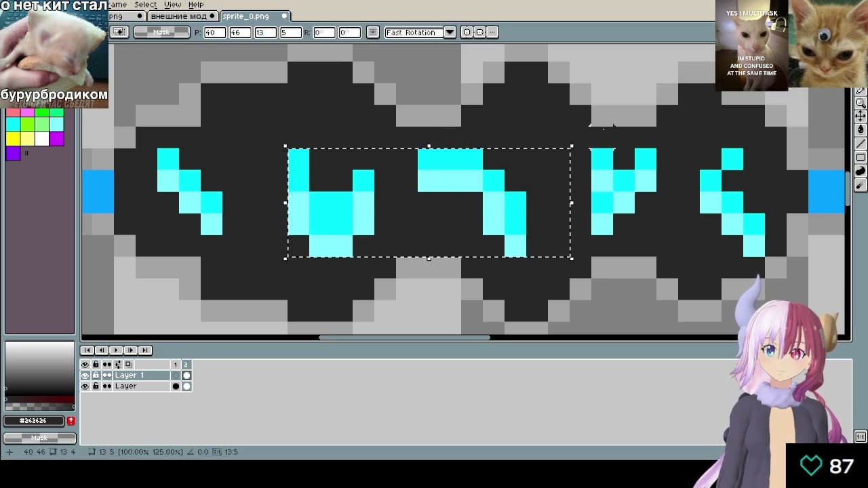Click the first rotation angle field

[323, 32]
